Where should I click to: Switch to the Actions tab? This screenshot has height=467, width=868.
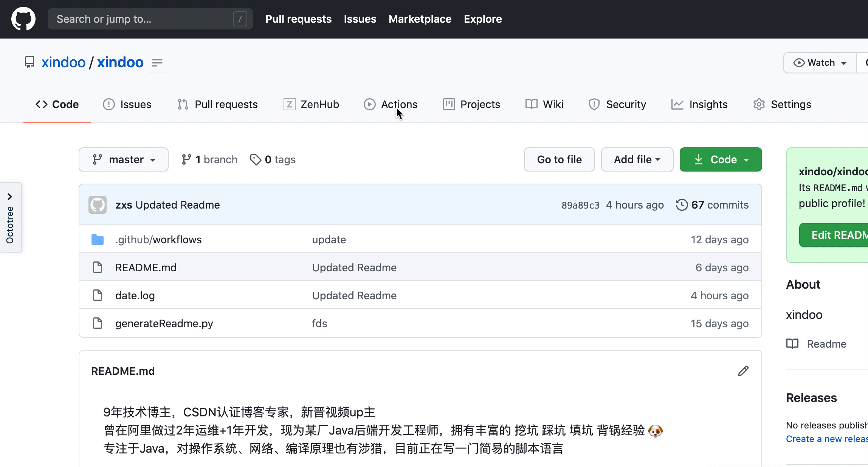[391, 104]
